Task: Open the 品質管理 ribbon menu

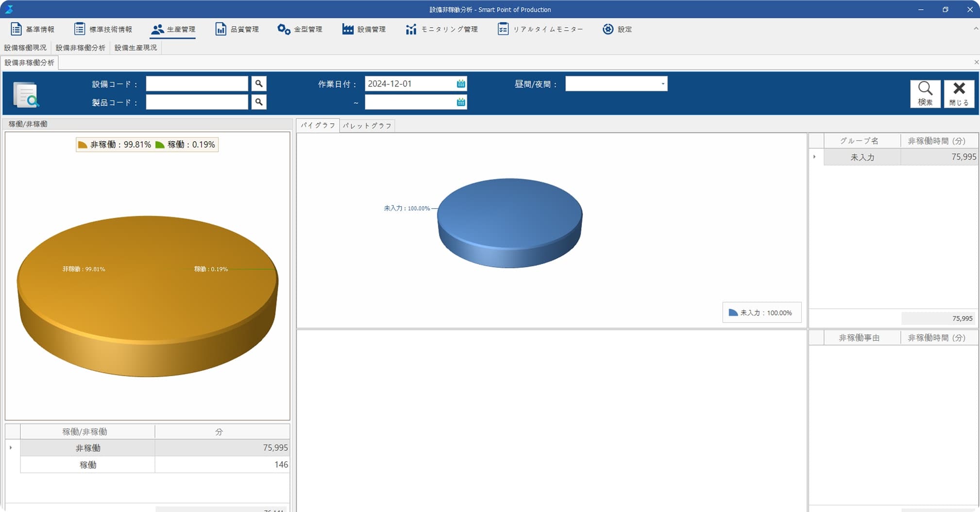Action: [237, 29]
